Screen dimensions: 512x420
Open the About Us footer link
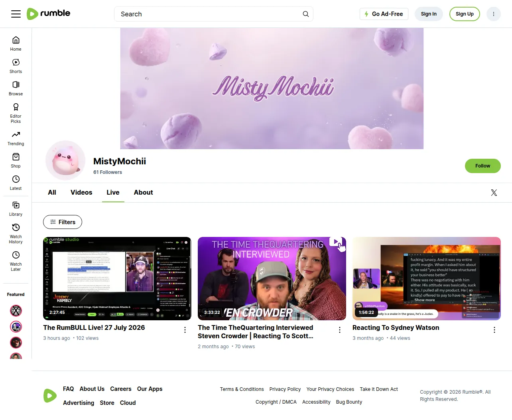92,389
